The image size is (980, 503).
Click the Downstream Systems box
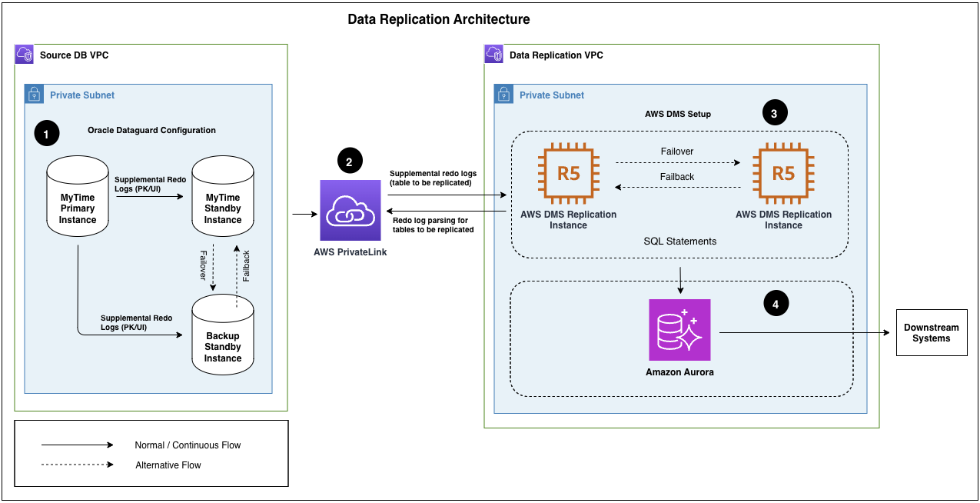pos(931,333)
